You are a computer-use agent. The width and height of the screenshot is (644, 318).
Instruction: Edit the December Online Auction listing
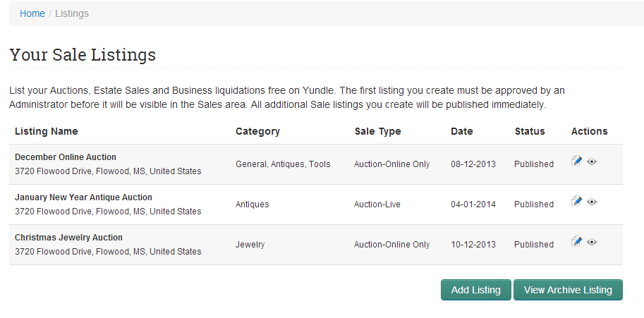[577, 161]
